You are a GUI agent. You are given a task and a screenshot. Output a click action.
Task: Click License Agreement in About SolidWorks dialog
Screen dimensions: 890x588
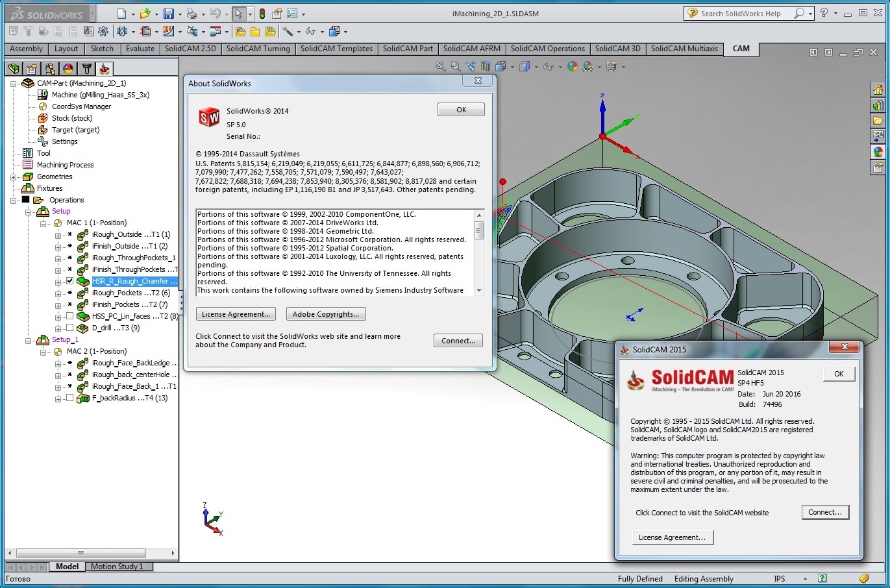(236, 314)
